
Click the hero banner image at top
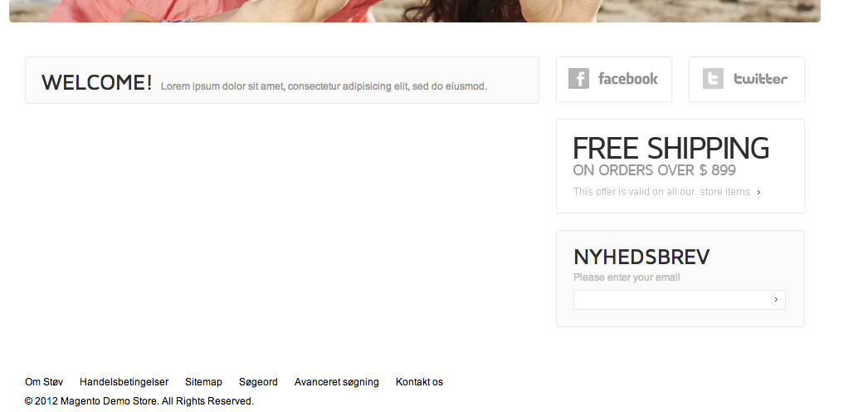point(415,11)
